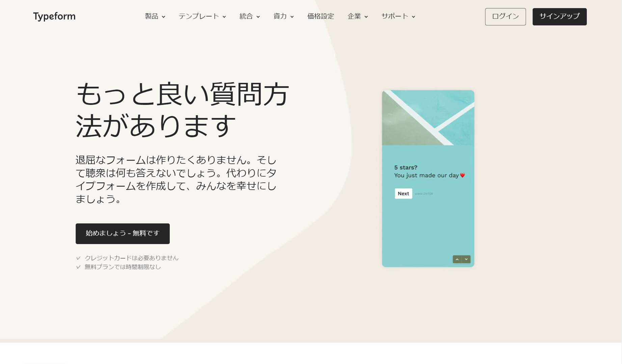Image resolution: width=622 pixels, height=364 pixels.
Task: Expand the 統合 dropdown chevron
Action: click(x=258, y=17)
